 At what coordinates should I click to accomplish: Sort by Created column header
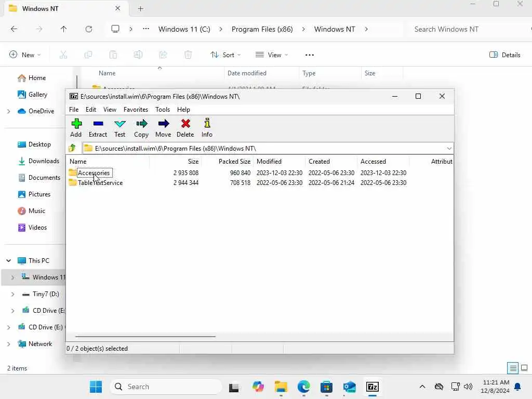[331, 162]
